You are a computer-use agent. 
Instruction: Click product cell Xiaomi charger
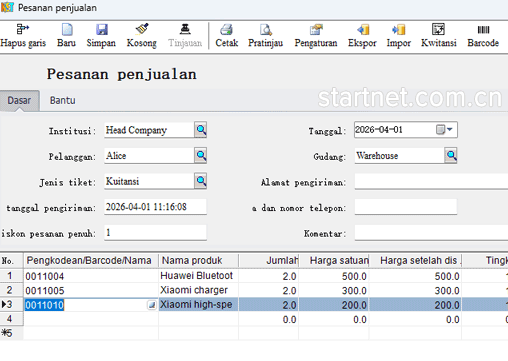tap(198, 290)
